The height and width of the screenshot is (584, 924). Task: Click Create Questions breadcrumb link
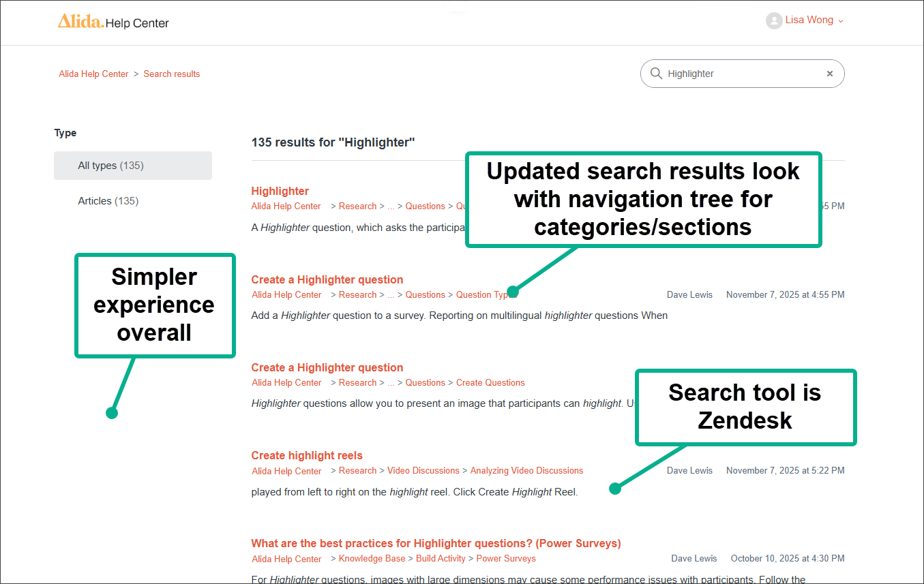(x=490, y=382)
